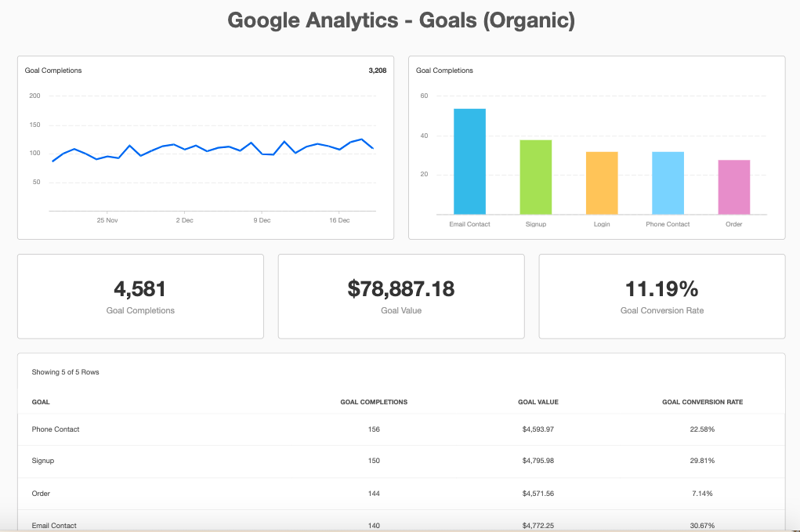This screenshot has height=532, width=800.
Task: Click the Showing 5 of 5 Rows label
Action: click(x=65, y=372)
